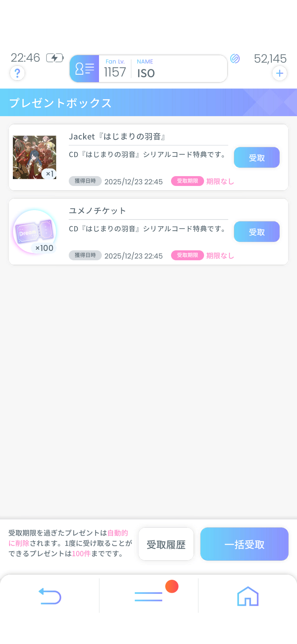This screenshot has height=644, width=297.
Task: Select the Jacket『はじまりの羽音』title text
Action: [x=117, y=137]
